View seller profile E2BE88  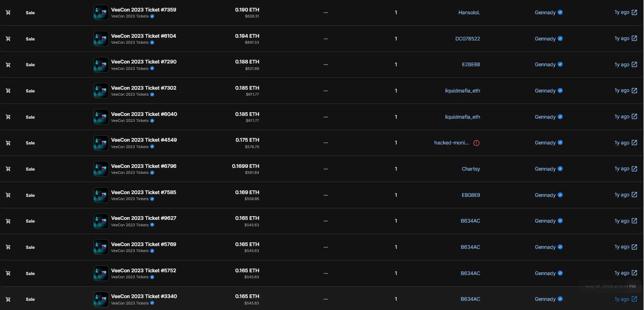(x=471, y=64)
